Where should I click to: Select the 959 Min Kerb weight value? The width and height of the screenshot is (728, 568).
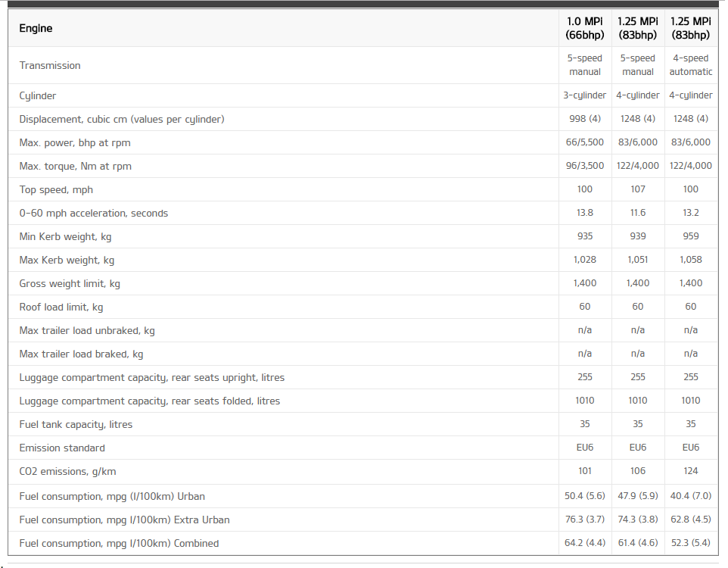coord(690,236)
